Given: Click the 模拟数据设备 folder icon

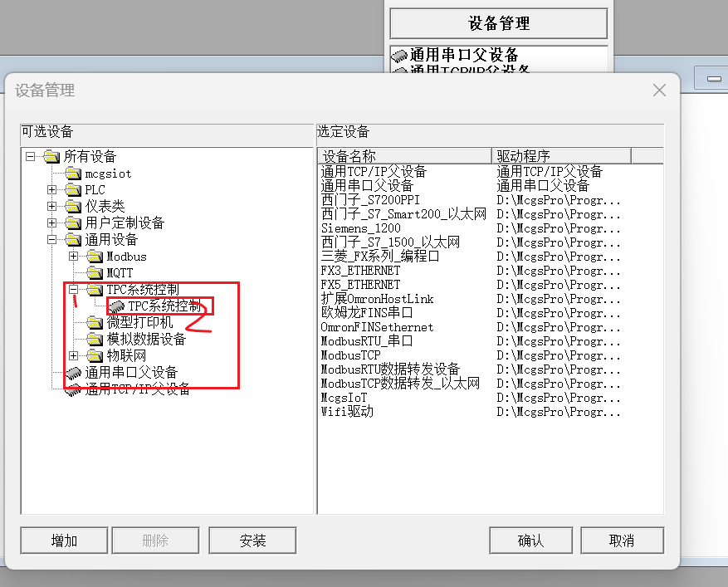Looking at the screenshot, I should [x=95, y=340].
